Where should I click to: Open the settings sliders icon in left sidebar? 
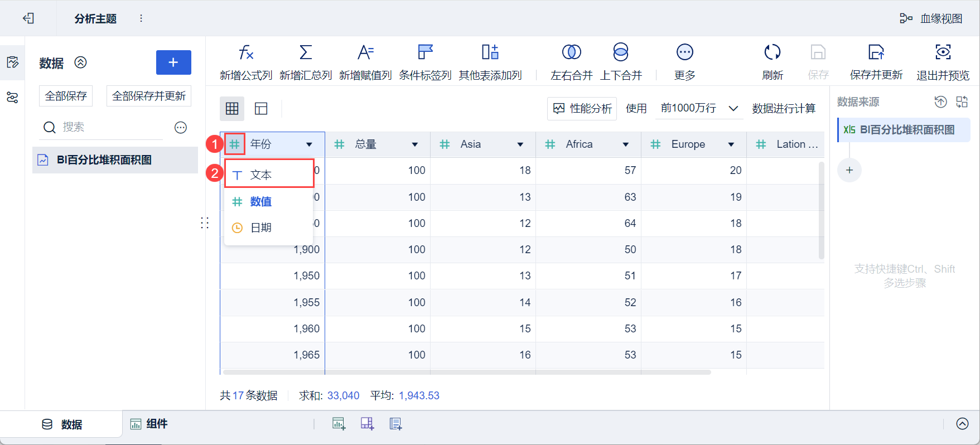tap(12, 98)
